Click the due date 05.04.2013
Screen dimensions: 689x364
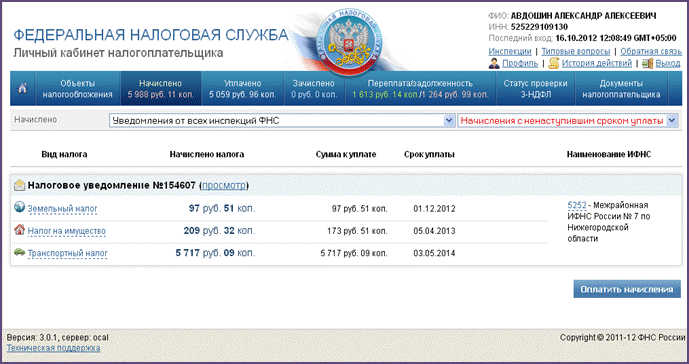(x=434, y=231)
